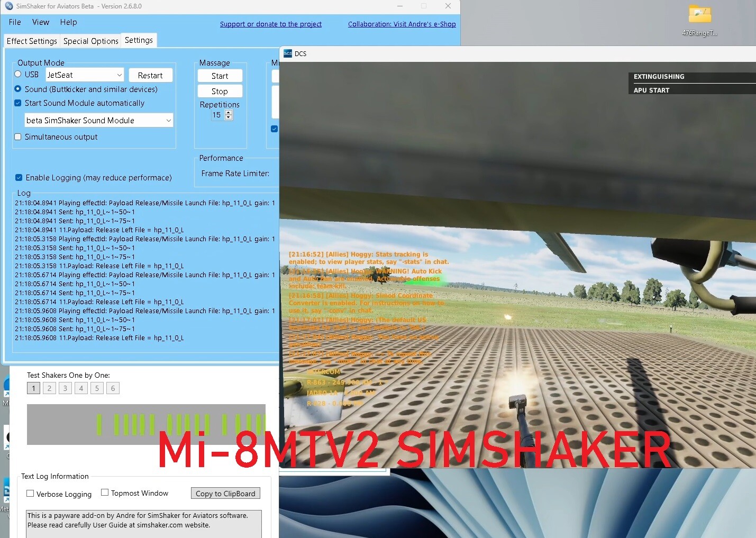Toggle Enable Logging checkbox
The width and height of the screenshot is (756, 538).
pos(19,177)
